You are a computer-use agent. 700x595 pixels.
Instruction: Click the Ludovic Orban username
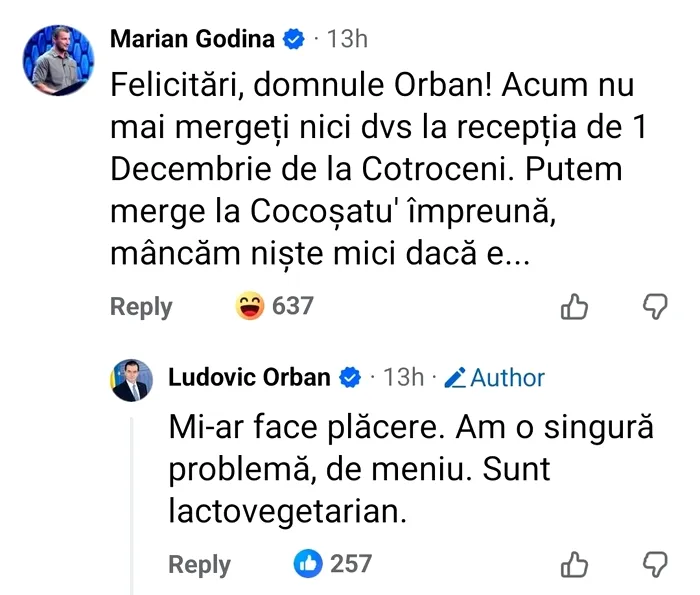(249, 377)
